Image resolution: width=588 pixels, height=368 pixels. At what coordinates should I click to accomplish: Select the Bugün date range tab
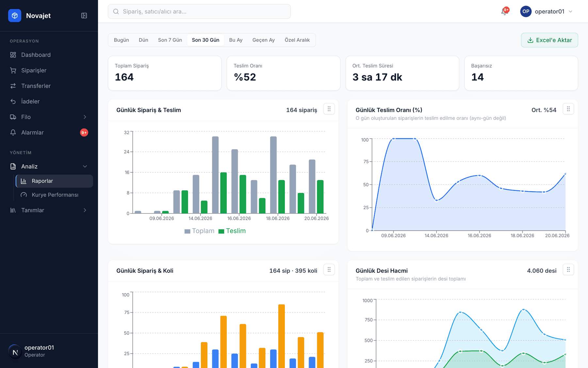(x=122, y=40)
